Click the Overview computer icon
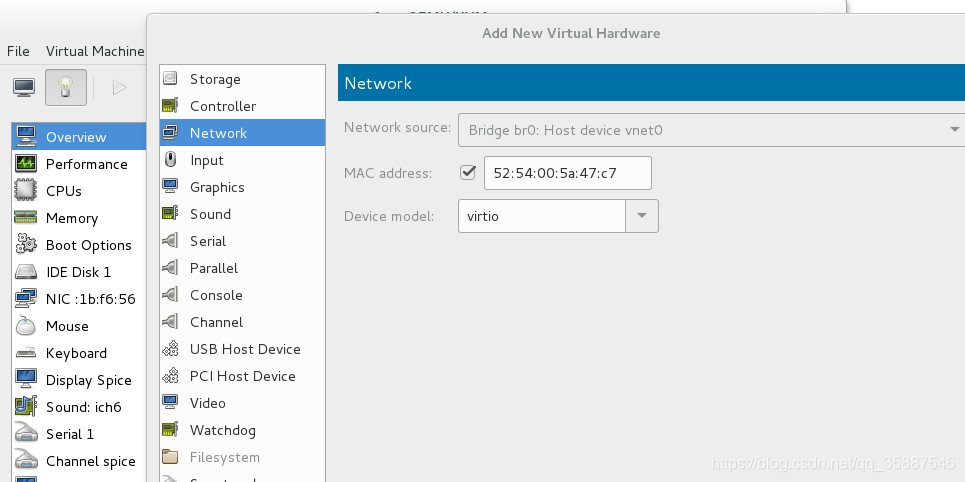Image resolution: width=965 pixels, height=482 pixels. coord(26,137)
